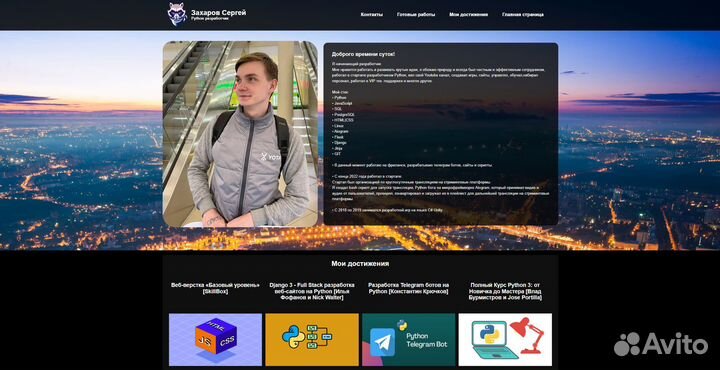This screenshot has height=370, width=720.
Task: Click the Python разработчик subtitle
Action: pos(210,19)
